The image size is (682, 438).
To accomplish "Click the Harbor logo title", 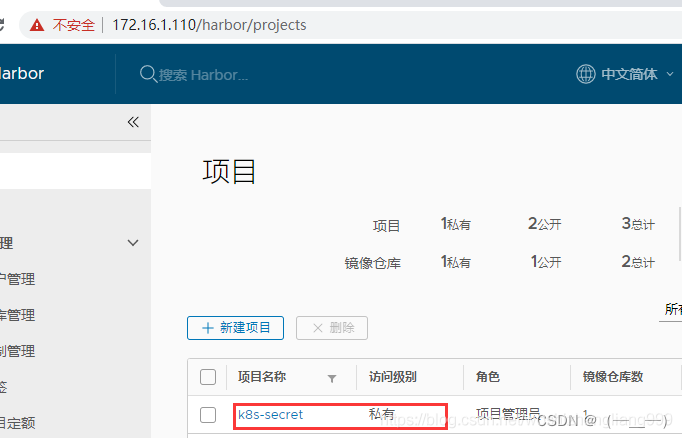I will point(22,74).
